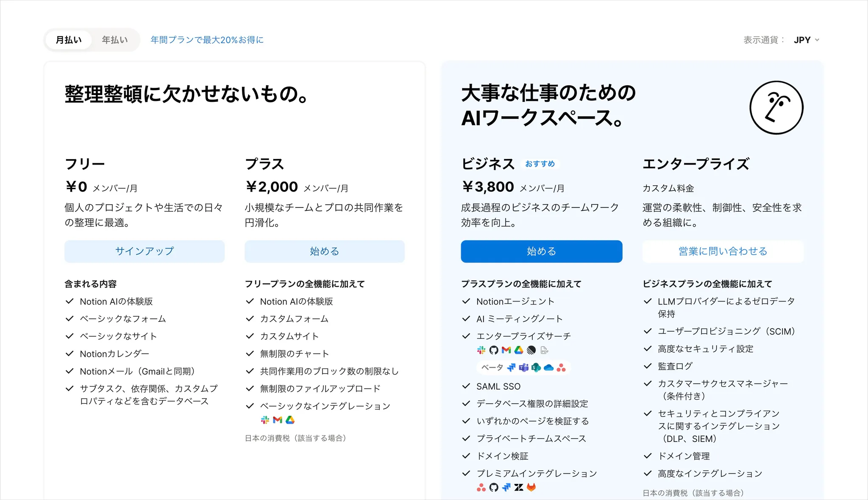Click the ¥2,000 price text
868x500 pixels.
[x=272, y=187]
